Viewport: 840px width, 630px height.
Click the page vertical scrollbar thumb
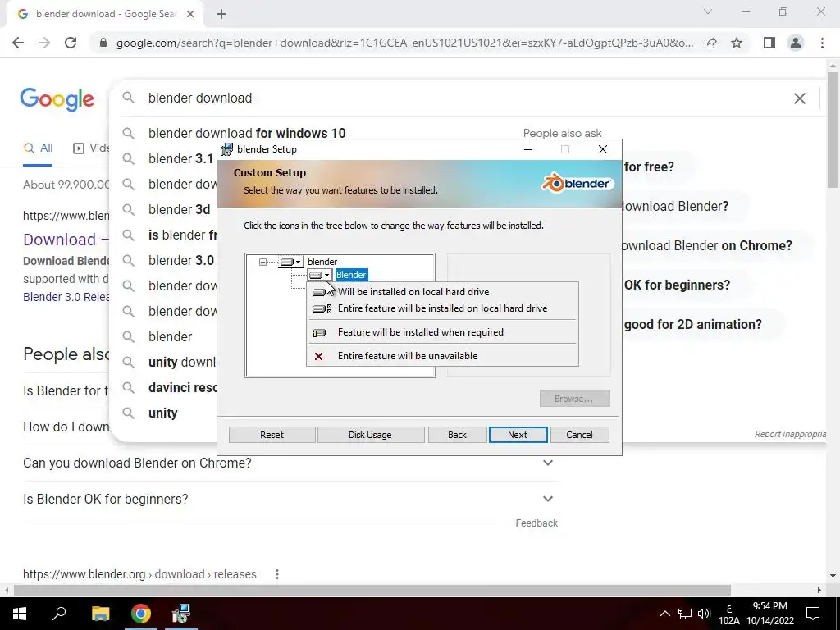click(x=833, y=129)
